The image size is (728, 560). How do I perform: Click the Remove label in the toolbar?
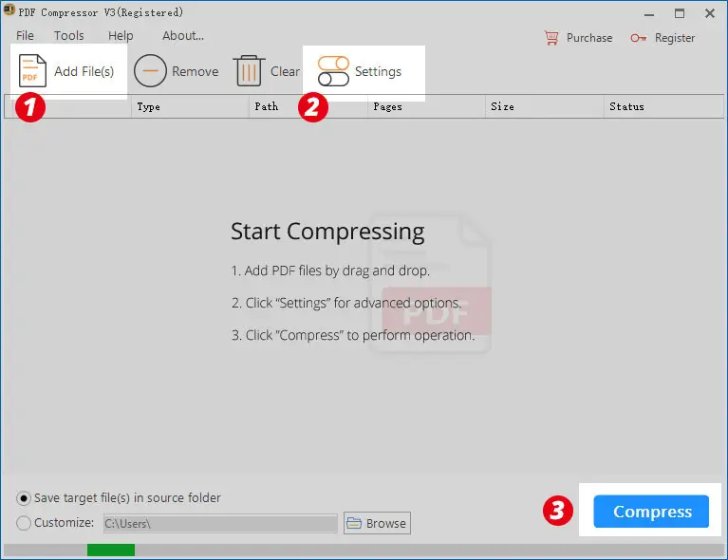tap(195, 71)
